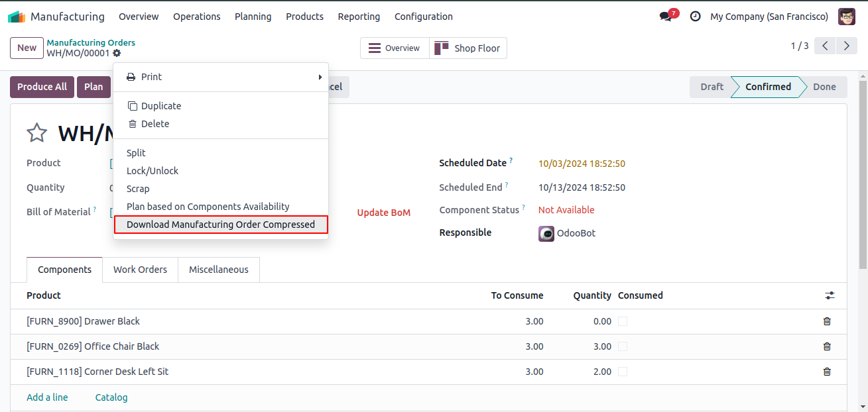Click quantity 2.00 for Corner Desk Left Sit

coord(602,372)
